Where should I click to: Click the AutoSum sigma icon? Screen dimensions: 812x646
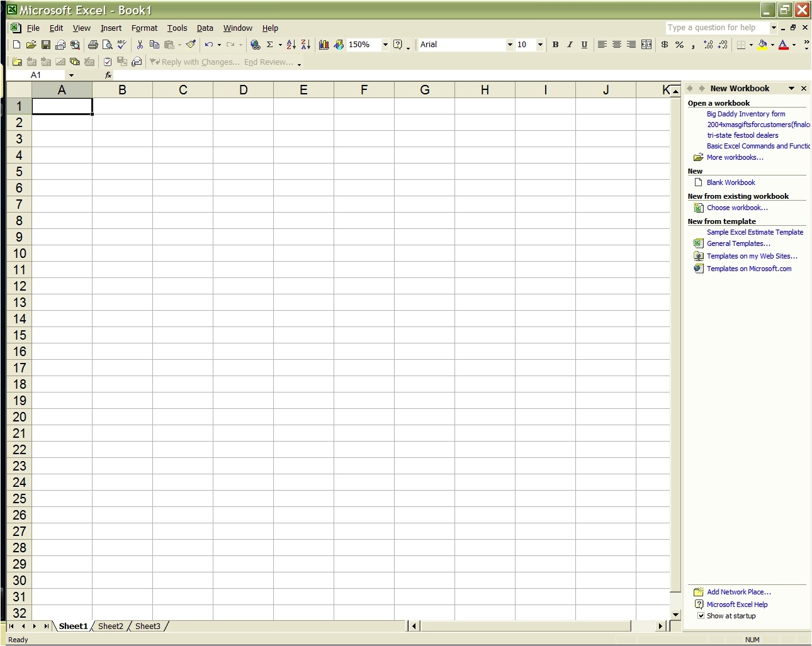(270, 45)
